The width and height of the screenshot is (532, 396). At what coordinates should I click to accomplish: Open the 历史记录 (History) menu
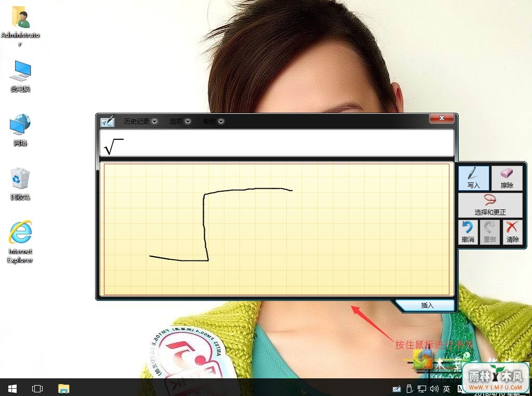(140, 121)
